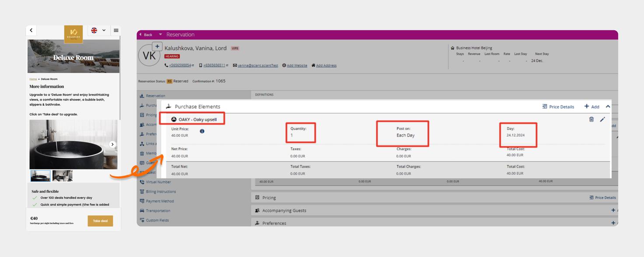Viewport: 644px width, 257px height.
Task: Collapse the Purchase Elements panel
Action: click(x=608, y=107)
